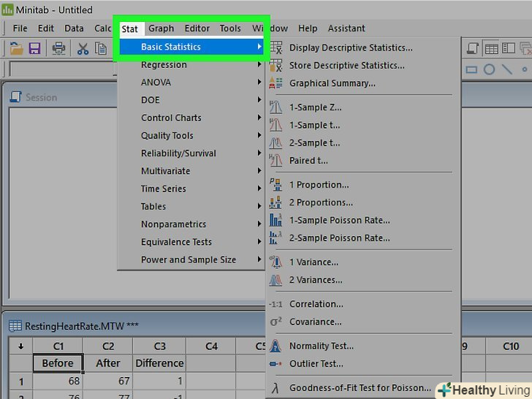Show the worksheet grid toolbar icon
Viewport: 532px width, 399px height.
(x=491, y=48)
